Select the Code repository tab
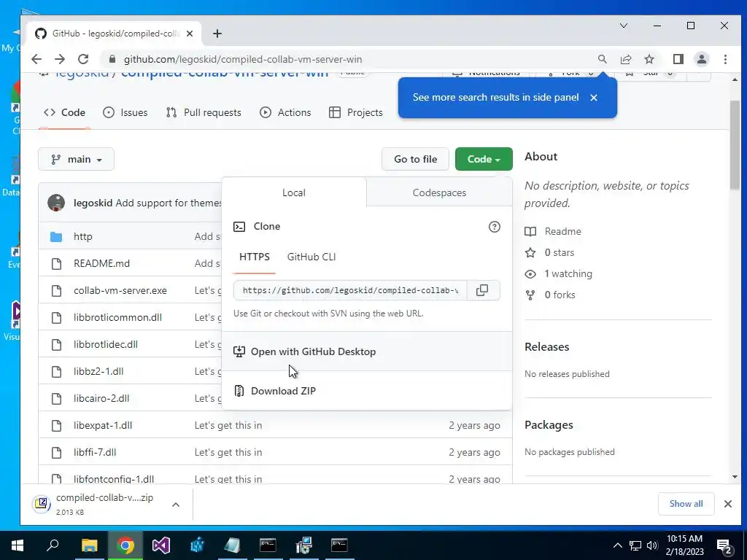 click(64, 113)
